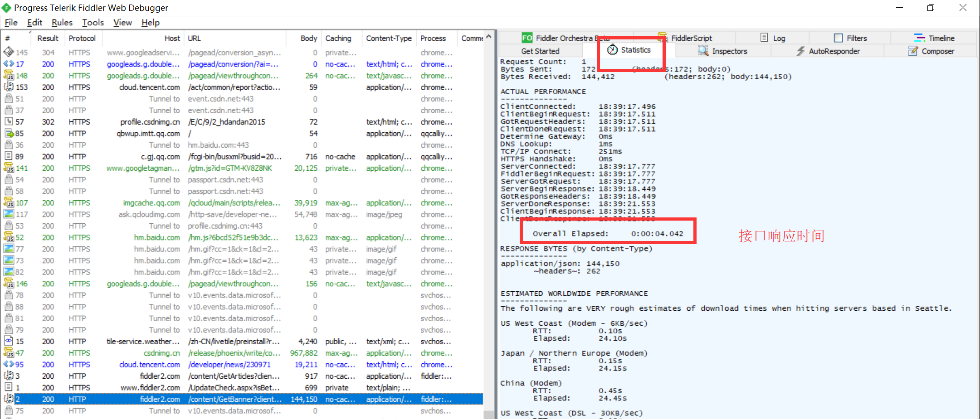Click session 95 HTML arrows icon
The height and width of the screenshot is (419, 980).
[9, 364]
